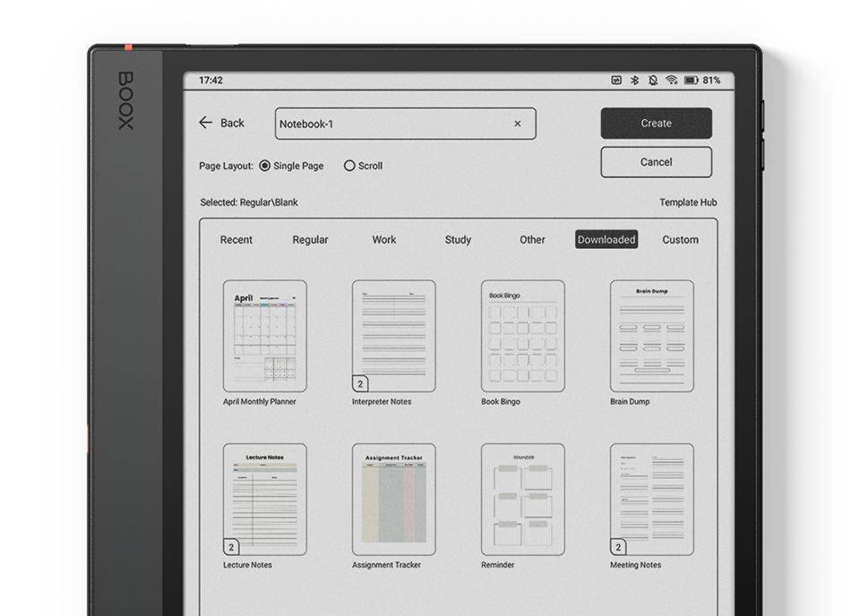Switch to the Regular tab
Image resolution: width=860 pixels, height=616 pixels.
coord(311,239)
